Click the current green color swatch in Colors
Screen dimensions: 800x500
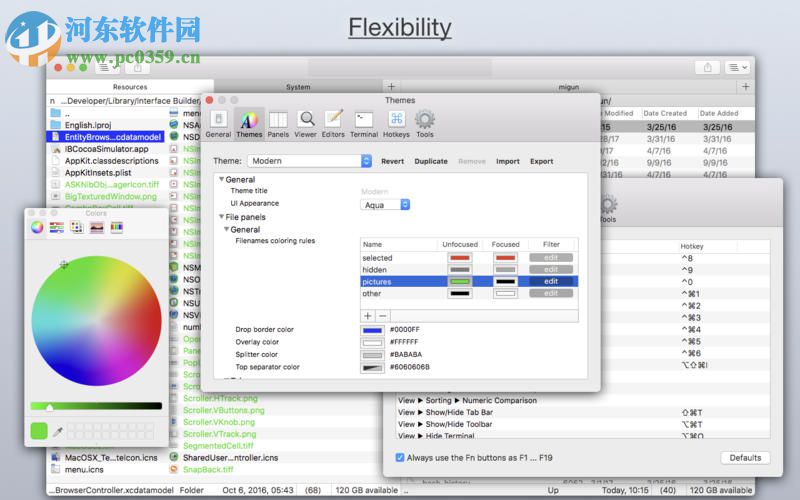click(39, 431)
